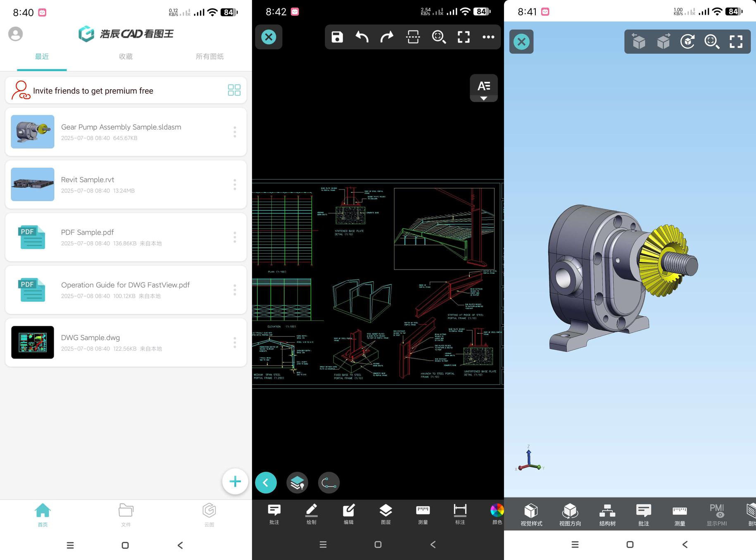This screenshot has height=560, width=756.
Task: Open the 结构树 structure tree
Action: tap(607, 515)
